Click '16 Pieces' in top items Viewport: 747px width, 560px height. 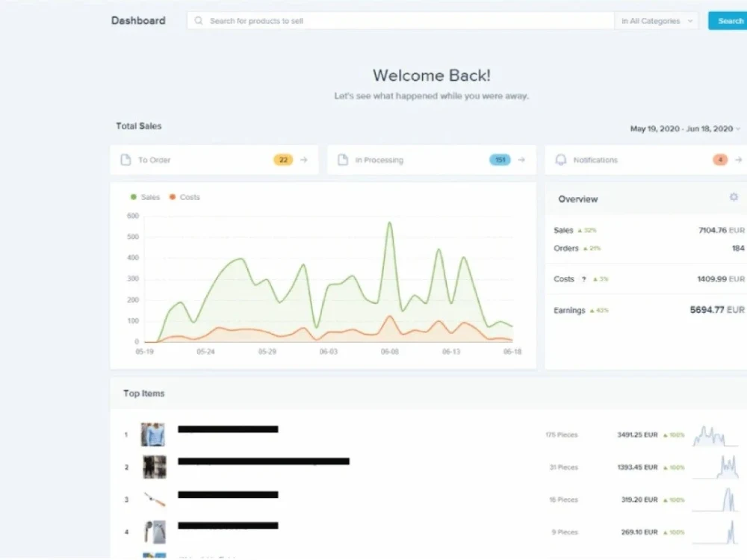click(x=563, y=500)
